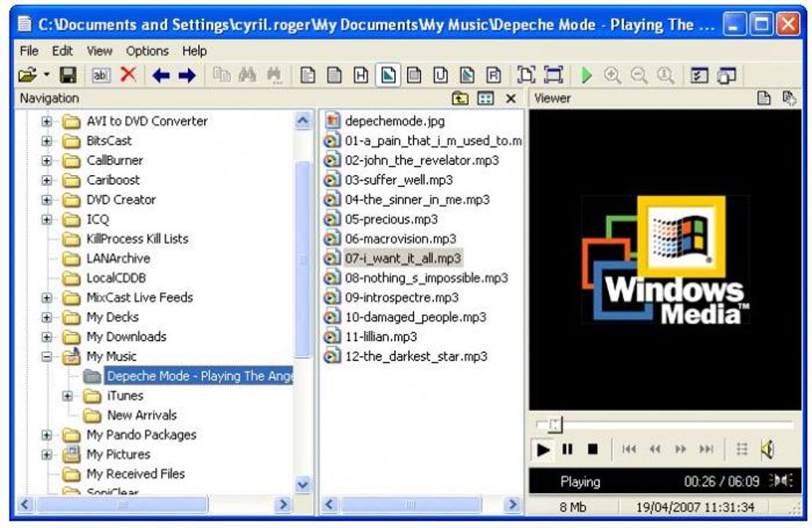Select file depechemode.jpg

(x=395, y=121)
